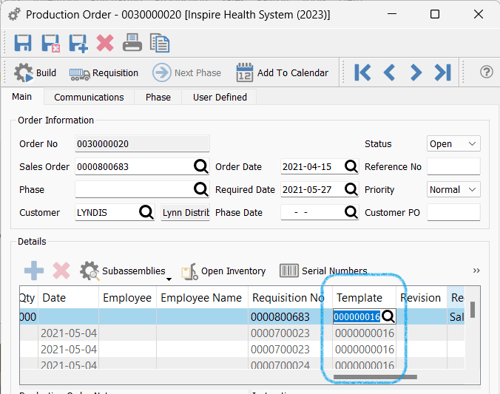
Task: Click the Lynn Distrib customer name field
Action: pyautogui.click(x=185, y=212)
